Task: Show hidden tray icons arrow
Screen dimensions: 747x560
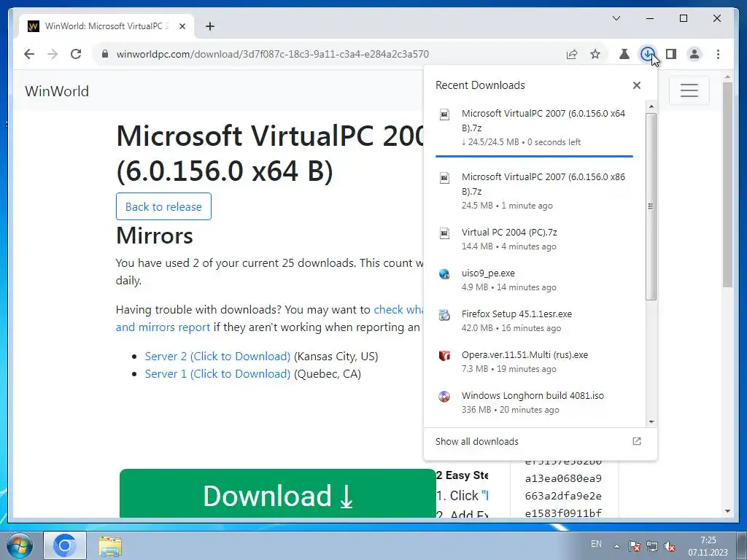Action: pyautogui.click(x=616, y=546)
